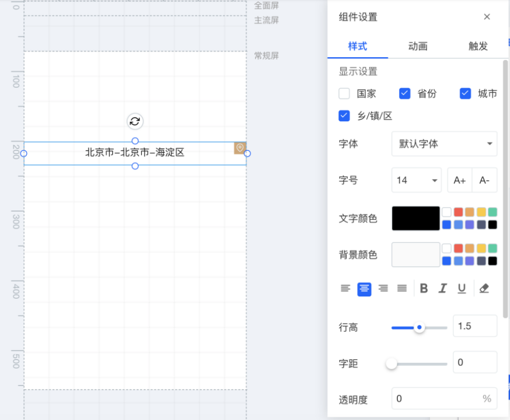Close the 组件设置 panel
The height and width of the screenshot is (420, 510).
coord(487,17)
